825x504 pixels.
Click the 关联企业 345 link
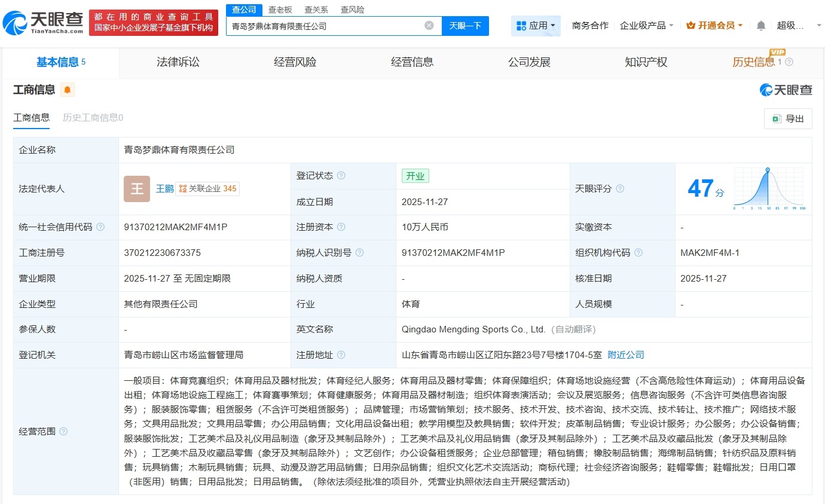[x=208, y=188]
